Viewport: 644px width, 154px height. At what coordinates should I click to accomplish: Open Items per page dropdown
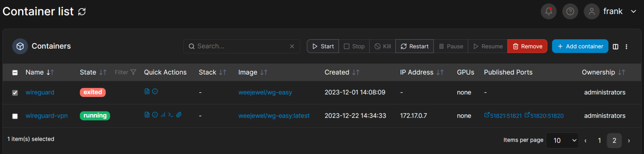click(562, 141)
